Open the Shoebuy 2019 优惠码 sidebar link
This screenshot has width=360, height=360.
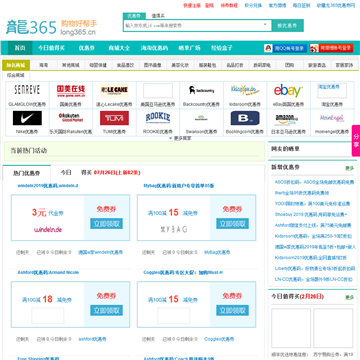[311, 214]
